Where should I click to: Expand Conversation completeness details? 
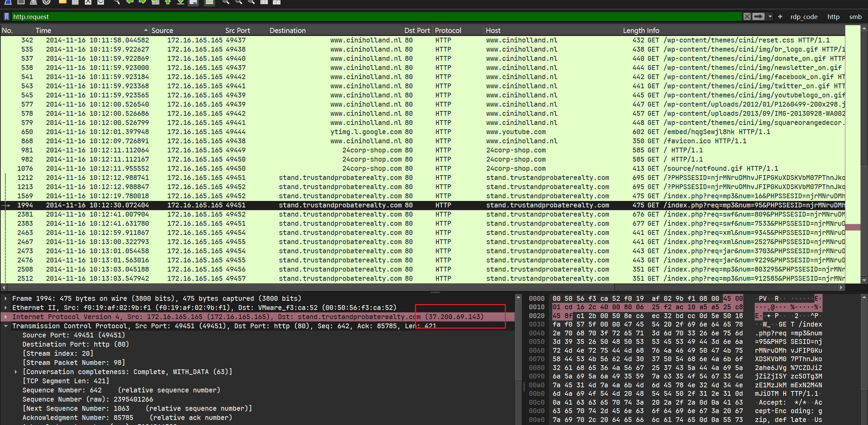(x=16, y=372)
